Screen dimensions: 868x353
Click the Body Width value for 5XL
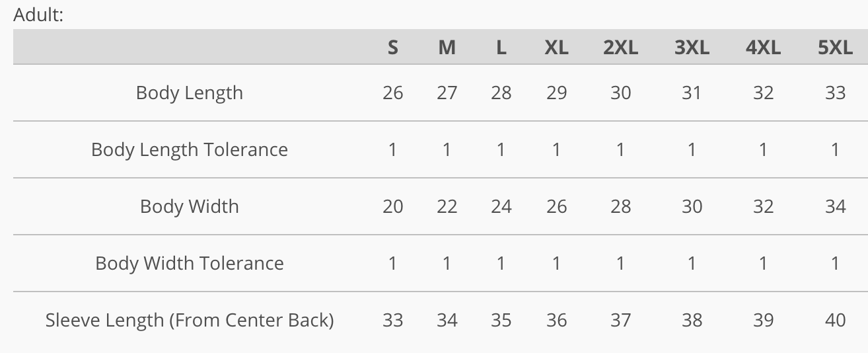(x=835, y=206)
